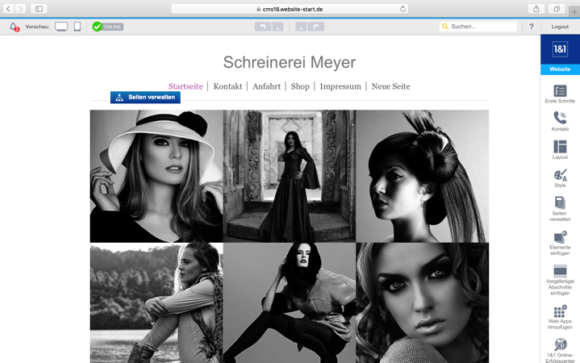Toggle the ONLINE status switch

(108, 27)
